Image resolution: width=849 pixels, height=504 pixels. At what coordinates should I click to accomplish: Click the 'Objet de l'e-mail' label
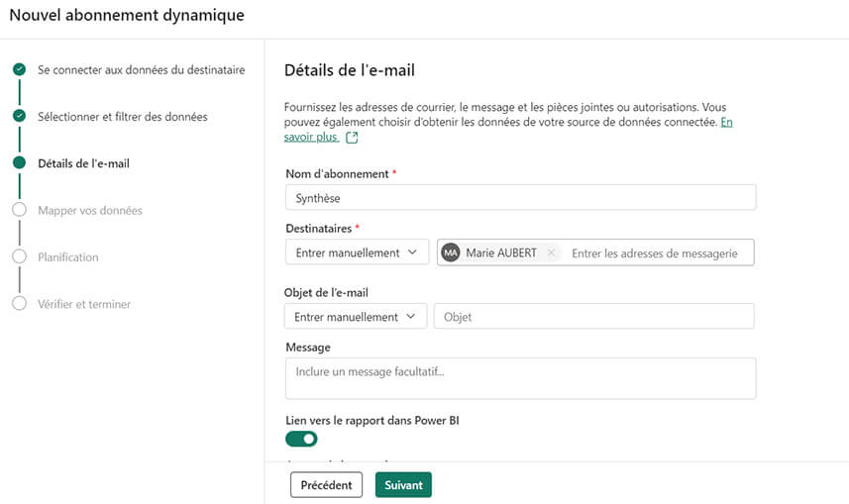[x=326, y=293]
